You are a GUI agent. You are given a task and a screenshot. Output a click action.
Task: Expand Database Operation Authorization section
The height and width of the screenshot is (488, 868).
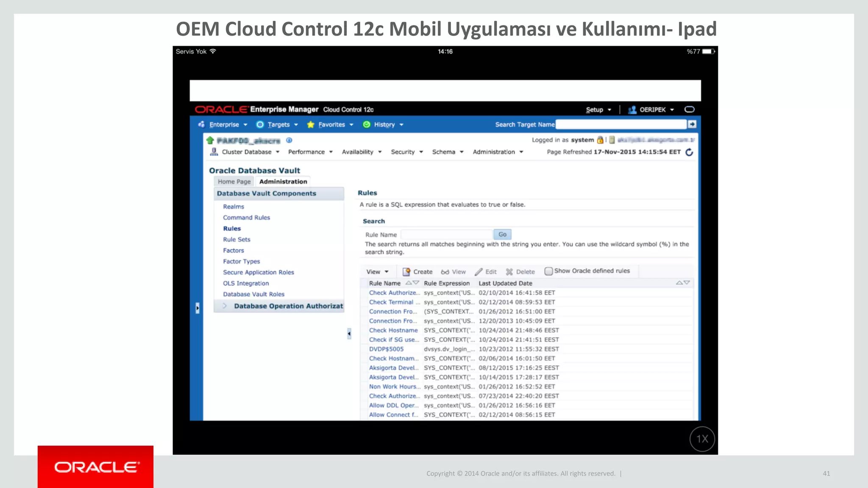coord(225,306)
